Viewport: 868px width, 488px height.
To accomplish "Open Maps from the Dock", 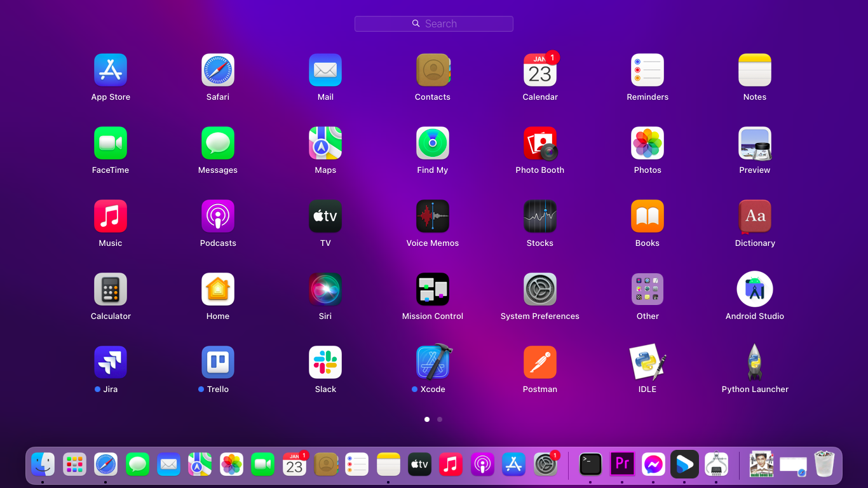I will [200, 464].
